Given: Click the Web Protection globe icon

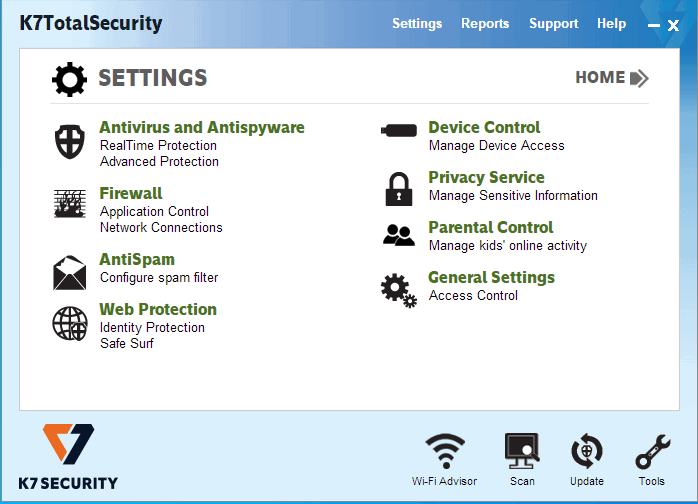Looking at the screenshot, I should tap(70, 323).
